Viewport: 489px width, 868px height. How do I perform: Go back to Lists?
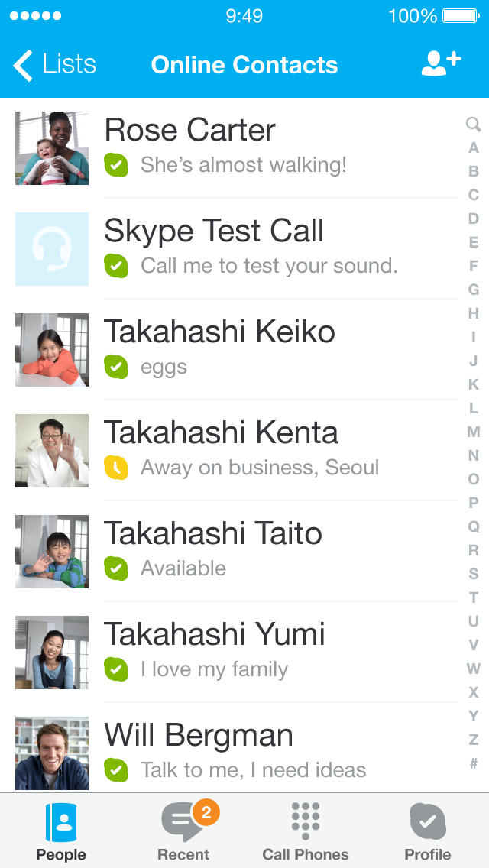[54, 65]
